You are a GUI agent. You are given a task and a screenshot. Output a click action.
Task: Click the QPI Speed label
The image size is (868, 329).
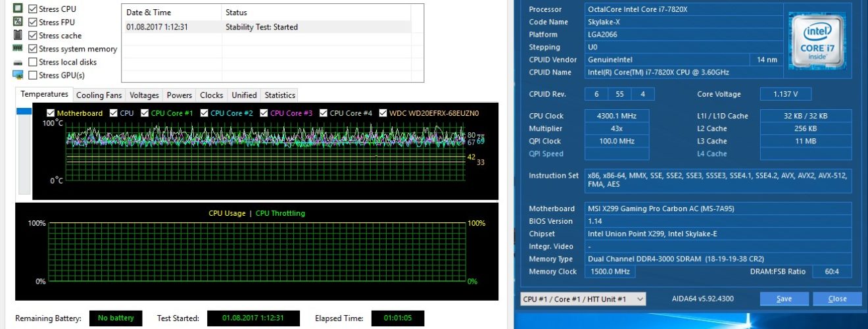pyautogui.click(x=546, y=153)
